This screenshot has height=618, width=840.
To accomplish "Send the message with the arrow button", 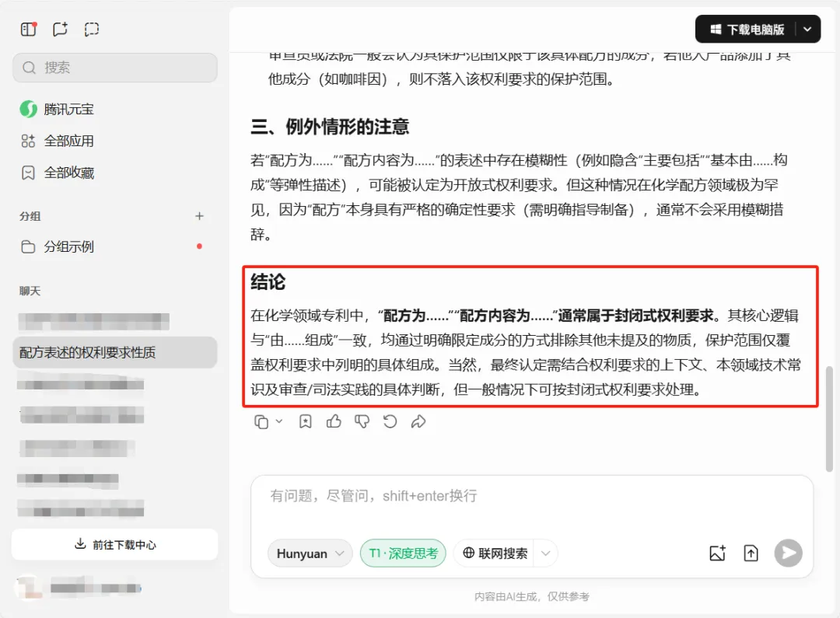I will coord(788,553).
